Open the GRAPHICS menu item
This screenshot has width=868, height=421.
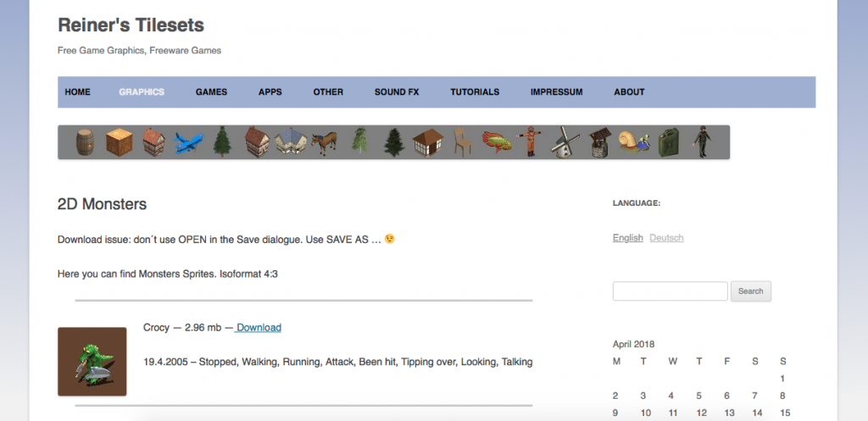[142, 92]
